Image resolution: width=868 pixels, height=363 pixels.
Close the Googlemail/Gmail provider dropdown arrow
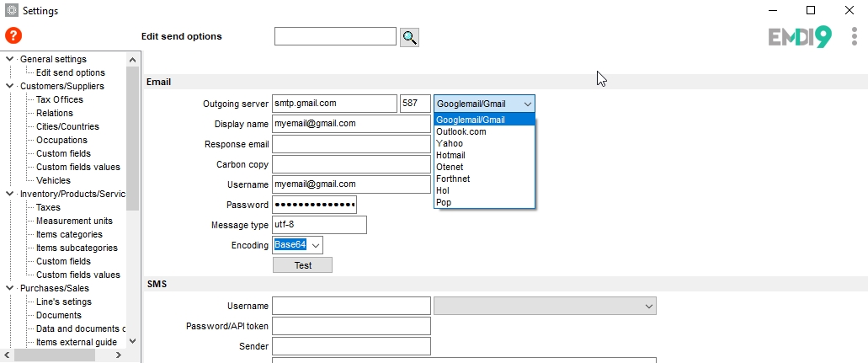coord(528,104)
